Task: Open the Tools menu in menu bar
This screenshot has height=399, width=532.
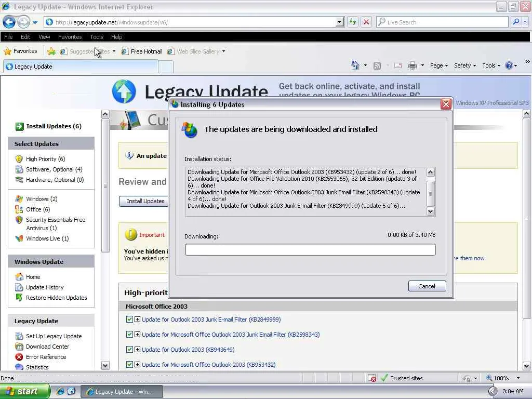Action: (96, 37)
